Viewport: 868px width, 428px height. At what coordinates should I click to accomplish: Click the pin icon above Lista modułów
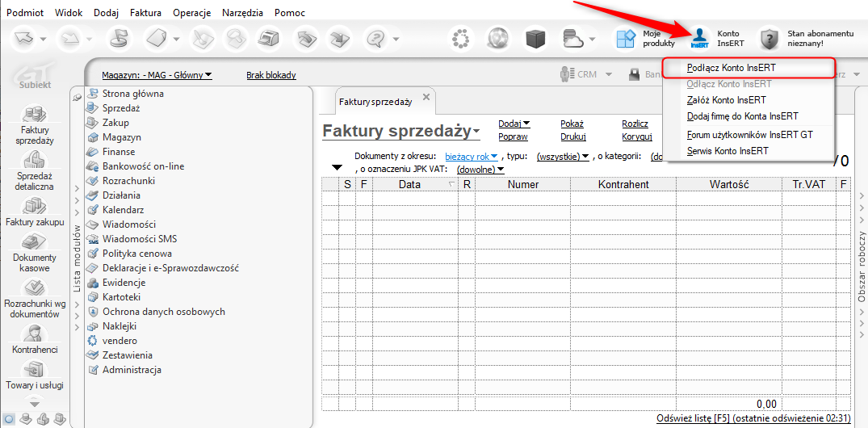pyautogui.click(x=77, y=97)
